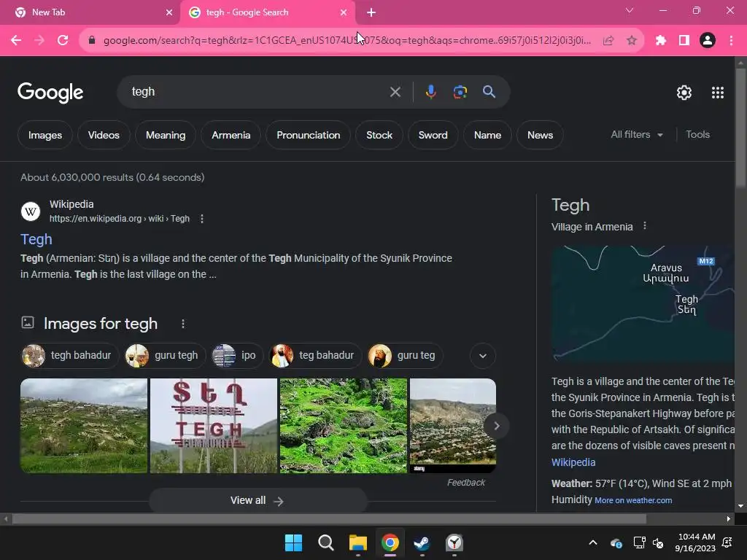Viewport: 747px width, 560px height.
Task: Select the tegh bahadur image chip
Action: (x=69, y=356)
